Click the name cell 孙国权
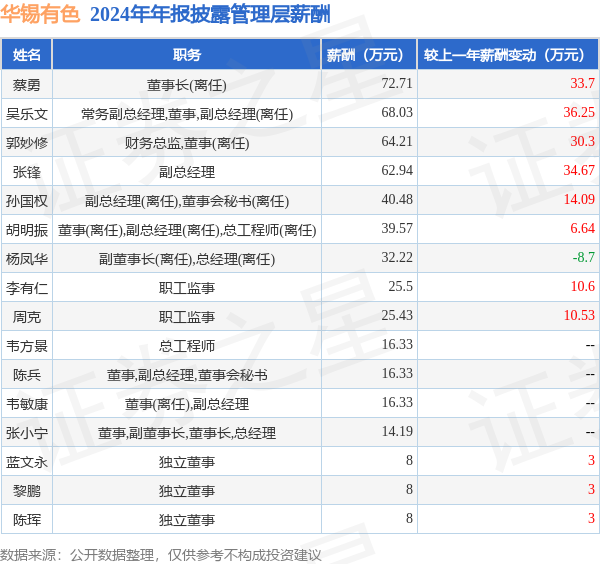 coord(26,201)
